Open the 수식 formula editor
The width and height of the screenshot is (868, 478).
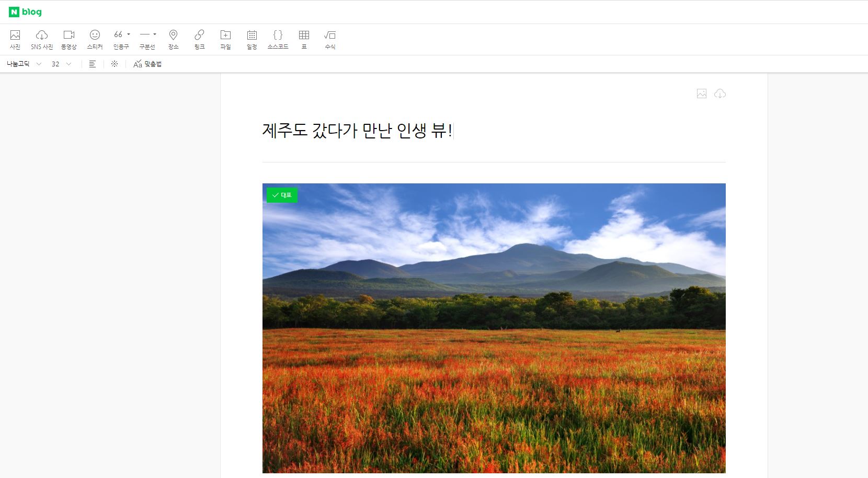[x=330, y=39]
